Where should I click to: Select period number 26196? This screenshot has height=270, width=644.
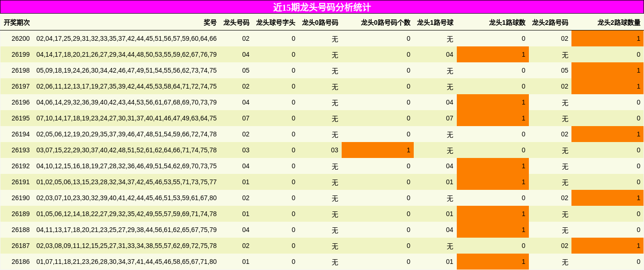point(21,102)
